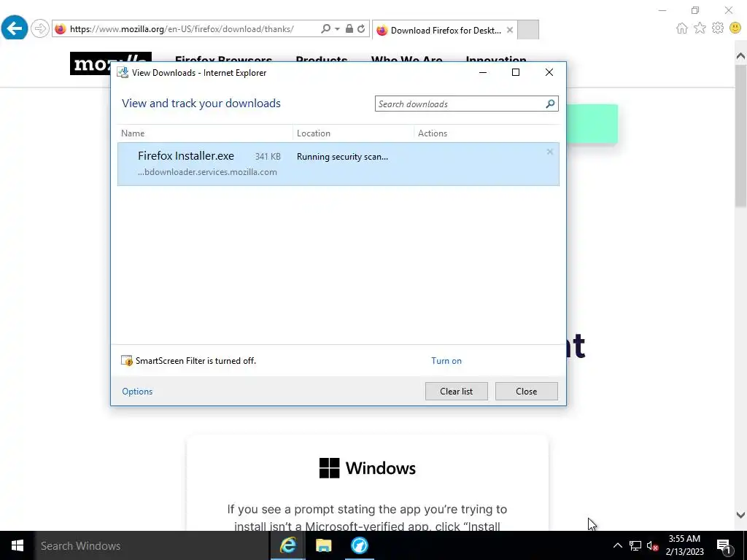Click the IE forward arrow button
Viewport: 747px width, 560px height.
pos(40,28)
